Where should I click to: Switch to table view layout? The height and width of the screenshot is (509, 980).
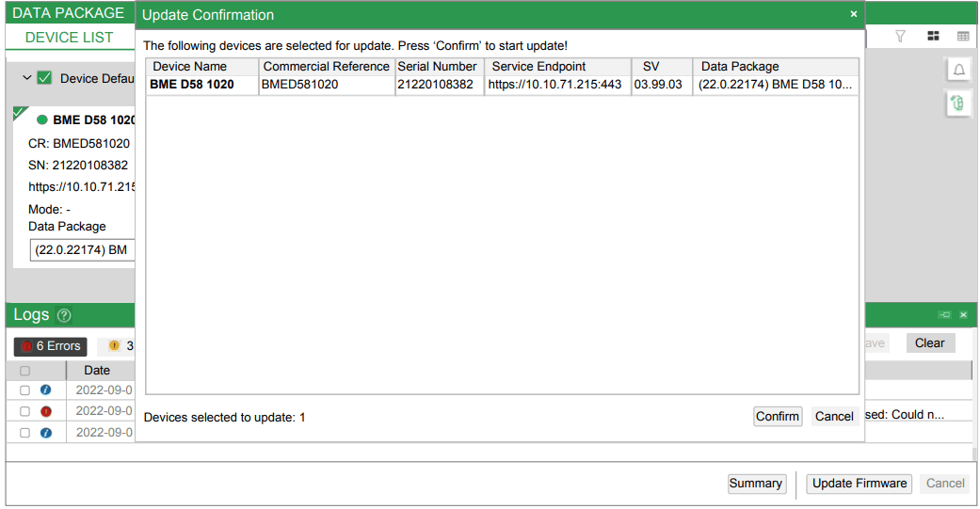(x=963, y=37)
